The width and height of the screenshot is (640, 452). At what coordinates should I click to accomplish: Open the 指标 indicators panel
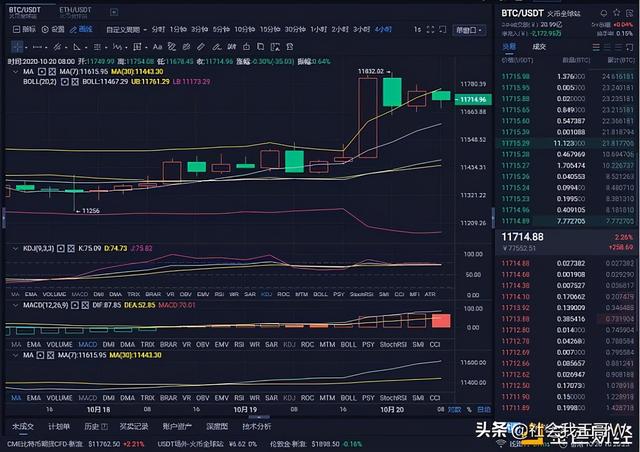[24, 29]
